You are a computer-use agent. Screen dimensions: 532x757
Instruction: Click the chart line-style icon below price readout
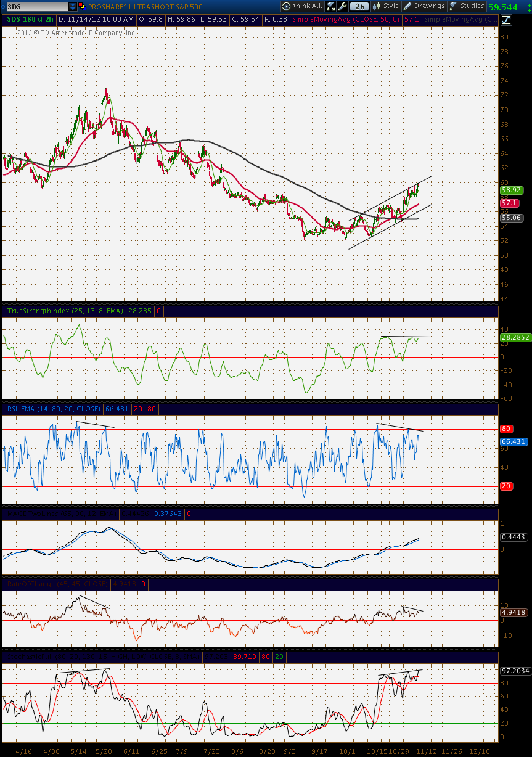pyautogui.click(x=505, y=20)
